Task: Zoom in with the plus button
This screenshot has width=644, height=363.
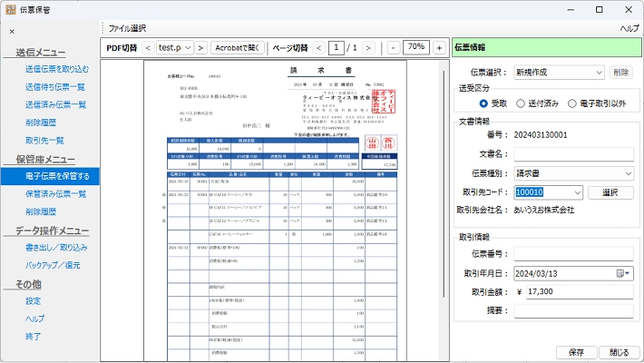Action: click(x=439, y=47)
